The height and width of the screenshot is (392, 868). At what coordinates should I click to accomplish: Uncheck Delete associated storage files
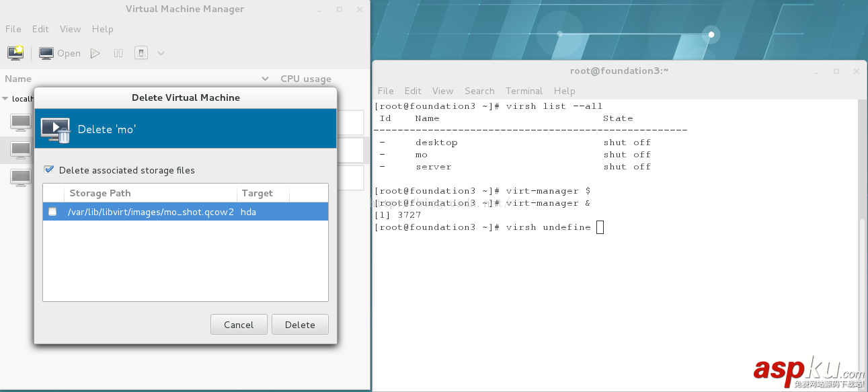coord(49,170)
